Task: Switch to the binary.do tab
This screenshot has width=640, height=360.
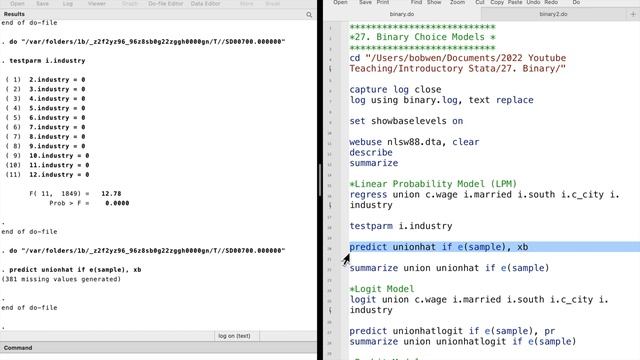Action: (x=402, y=14)
